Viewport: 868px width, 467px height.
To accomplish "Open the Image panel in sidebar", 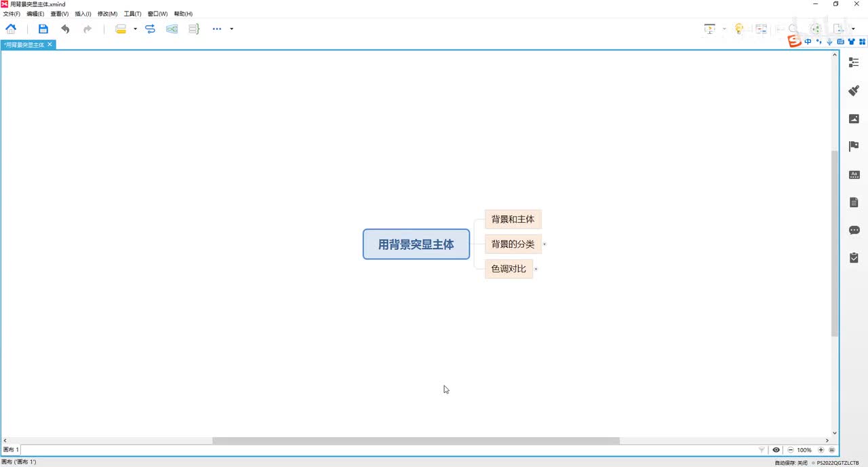I will 854,118.
